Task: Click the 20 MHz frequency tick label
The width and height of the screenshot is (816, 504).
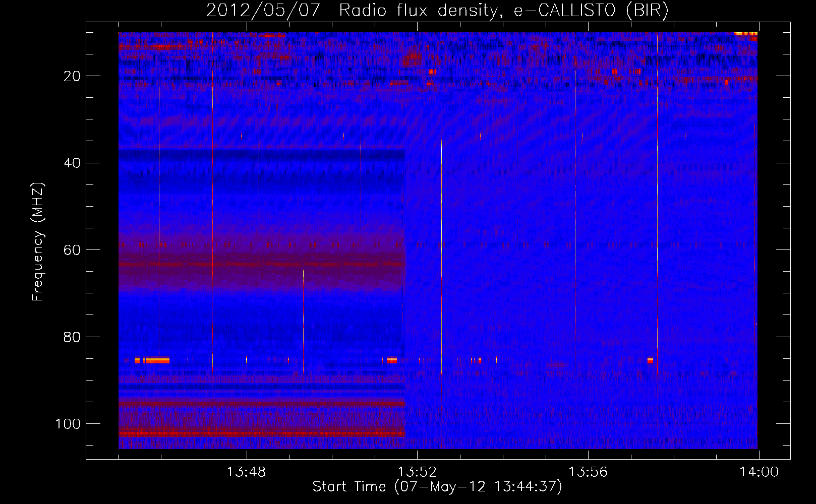Action: pyautogui.click(x=72, y=76)
